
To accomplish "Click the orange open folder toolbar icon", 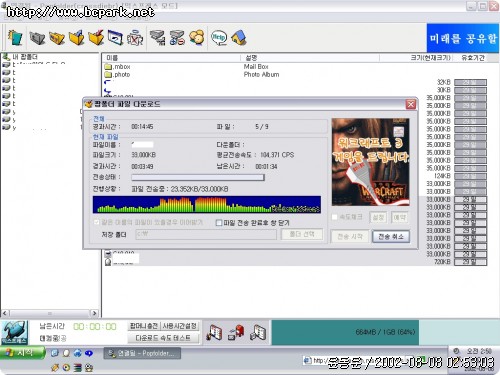I will point(57,38).
